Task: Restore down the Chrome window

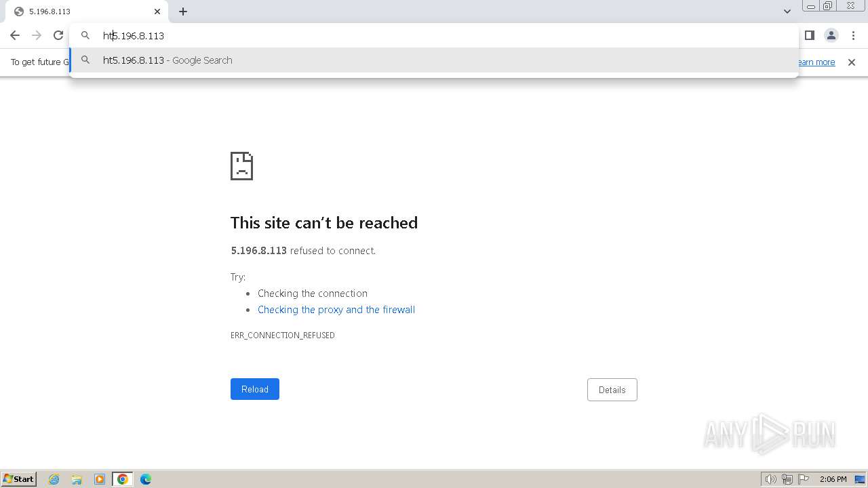Action: tap(828, 6)
